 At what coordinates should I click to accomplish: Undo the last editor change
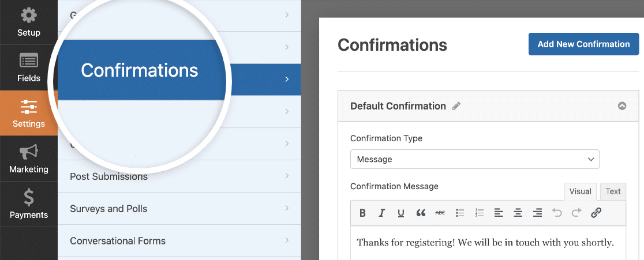pyautogui.click(x=557, y=213)
